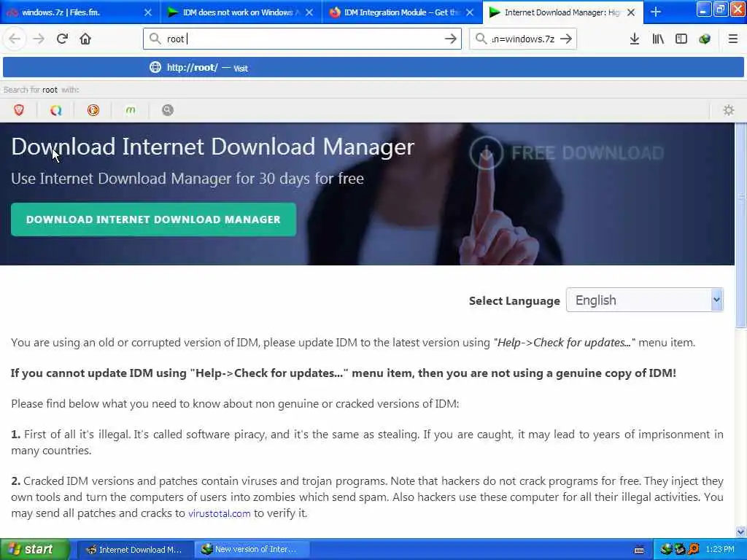Click the IDM extension toolbar icon
747x560 pixels.
coord(705,39)
